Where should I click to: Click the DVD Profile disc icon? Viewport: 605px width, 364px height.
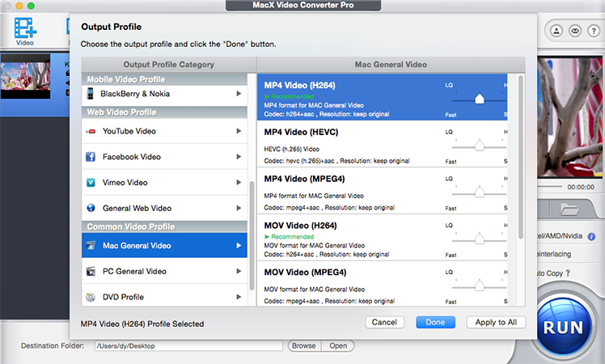click(x=91, y=297)
